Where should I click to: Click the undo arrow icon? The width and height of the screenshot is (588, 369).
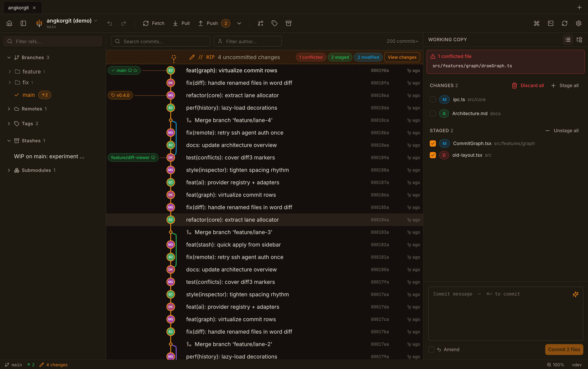110,23
